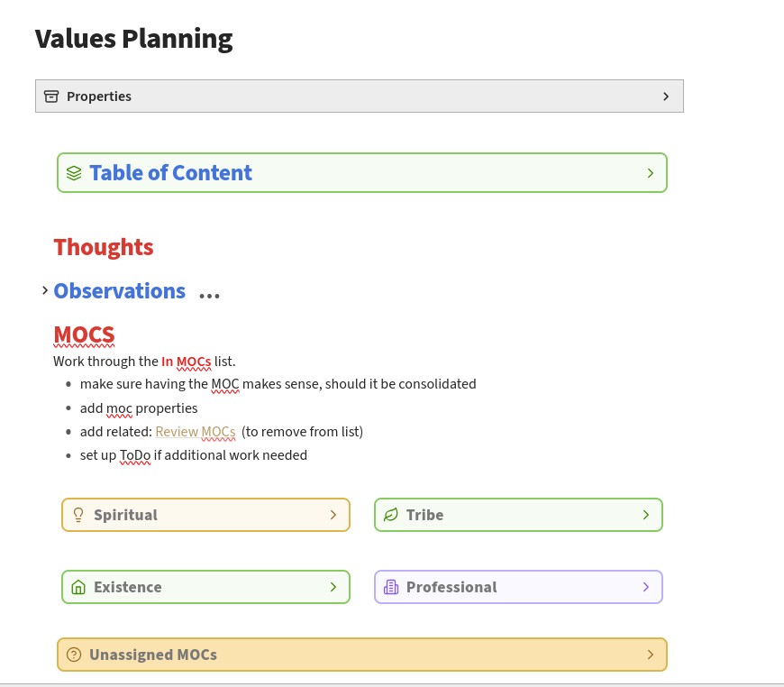The image size is (784, 687).
Task: Click the house icon on Existence callout
Action: (x=77, y=587)
